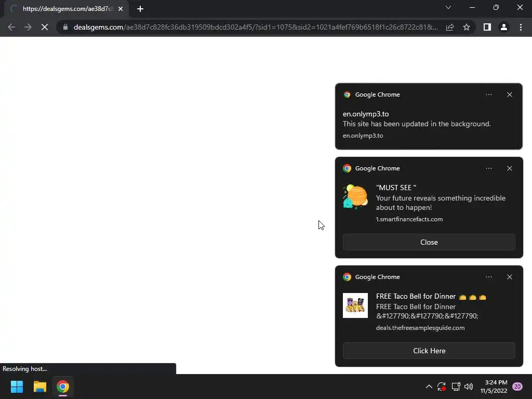Click deals.thefreesamplesguide.com source text
532x399 pixels.
click(x=420, y=328)
